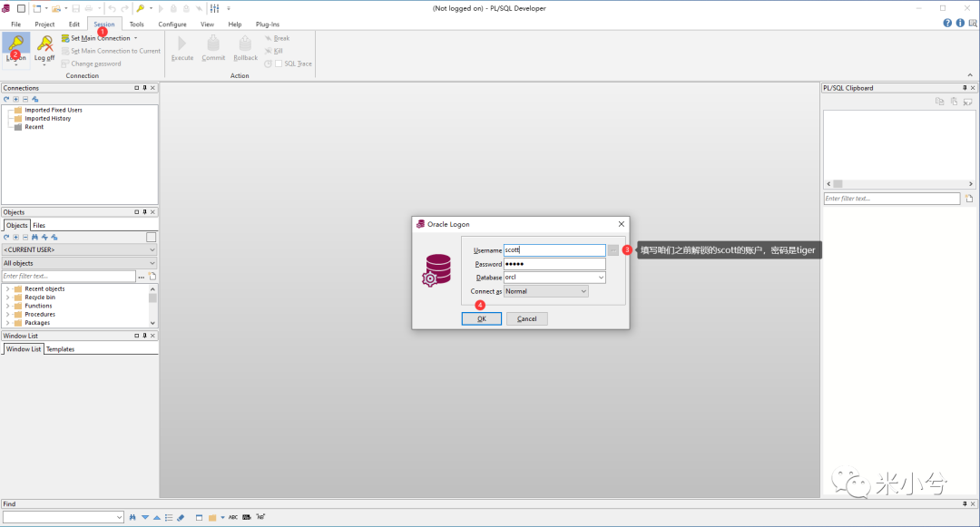Image resolution: width=980 pixels, height=527 pixels.
Task: Click the Set Main Connection icon
Action: pos(65,38)
